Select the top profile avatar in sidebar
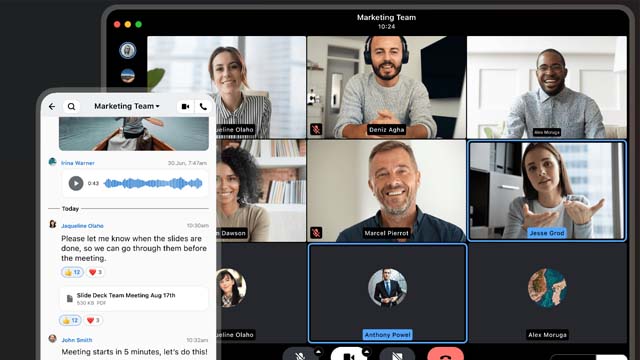Image resolution: width=640 pixels, height=360 pixels. [x=128, y=51]
